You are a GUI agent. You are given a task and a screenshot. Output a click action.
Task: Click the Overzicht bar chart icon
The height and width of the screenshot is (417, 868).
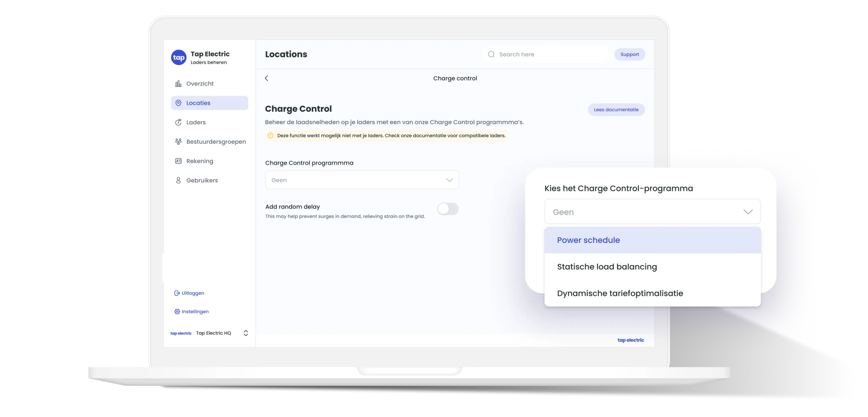point(178,84)
